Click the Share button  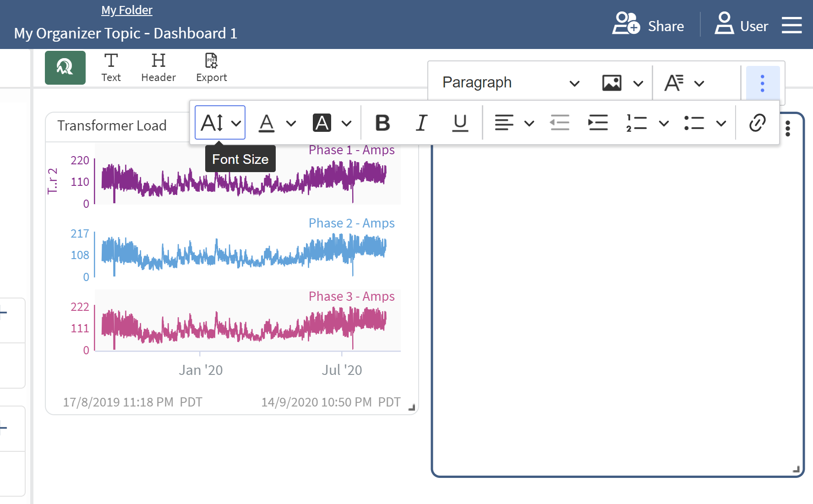coord(648,26)
